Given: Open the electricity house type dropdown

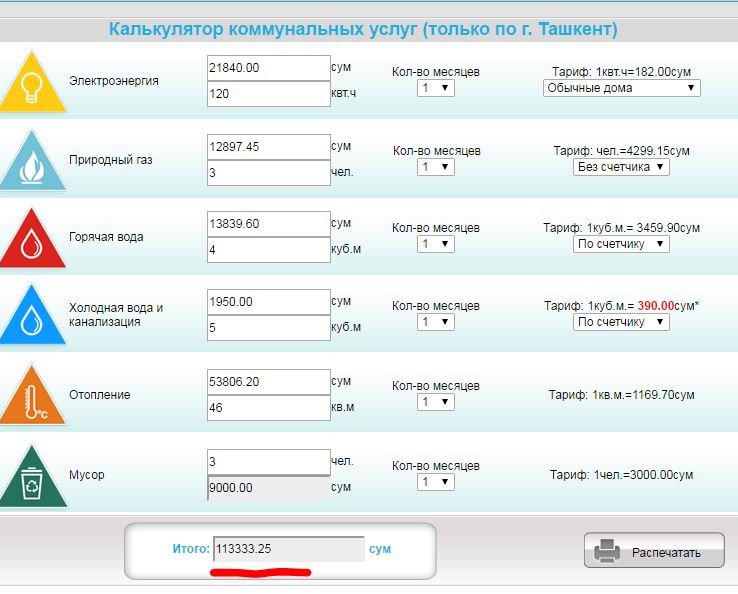Looking at the screenshot, I should click(621, 88).
